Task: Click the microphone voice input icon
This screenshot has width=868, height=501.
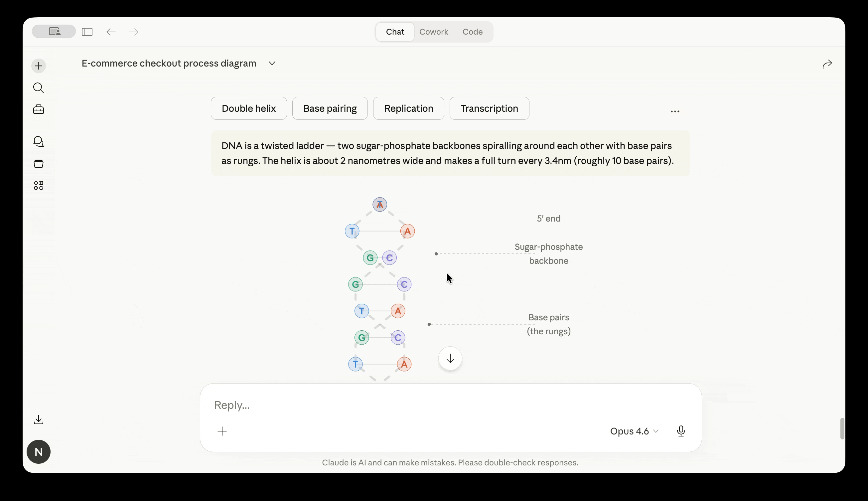Action: 680,431
